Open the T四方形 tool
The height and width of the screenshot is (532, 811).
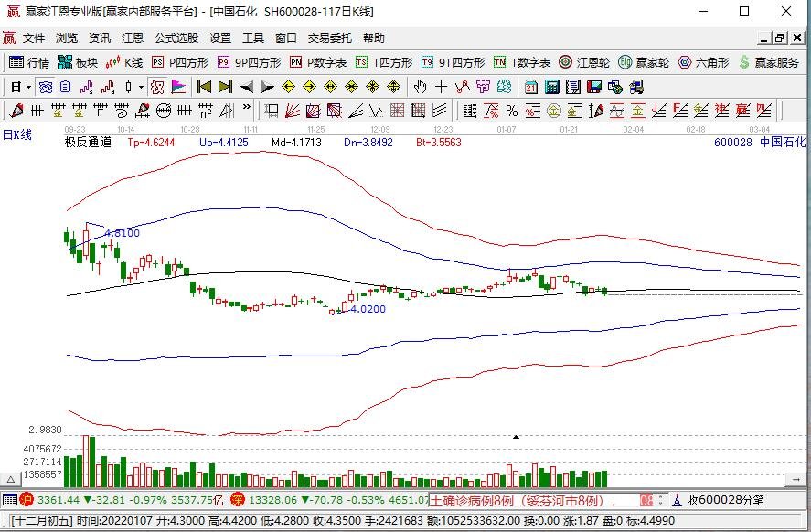[x=384, y=62]
